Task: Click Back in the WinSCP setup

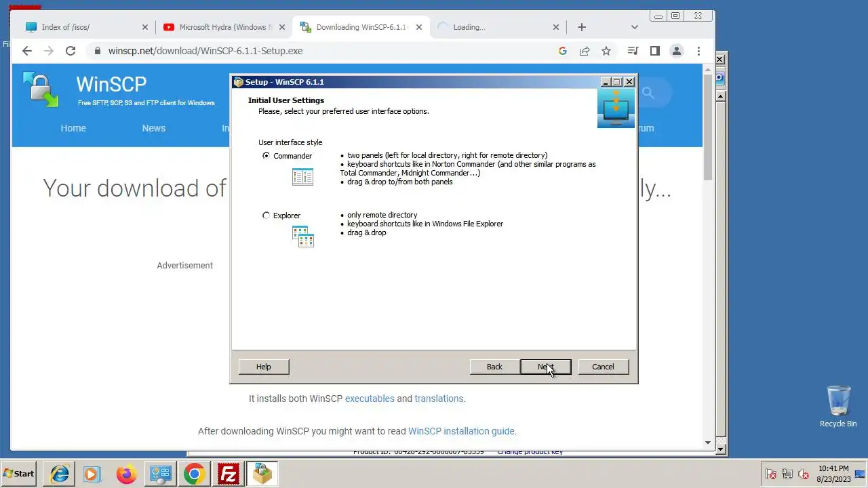Action: tap(494, 367)
